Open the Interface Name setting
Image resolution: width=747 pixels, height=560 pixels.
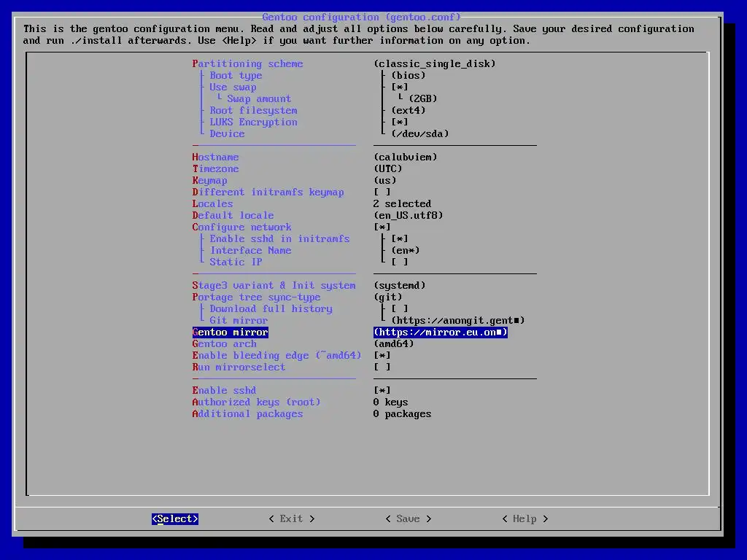(x=251, y=251)
